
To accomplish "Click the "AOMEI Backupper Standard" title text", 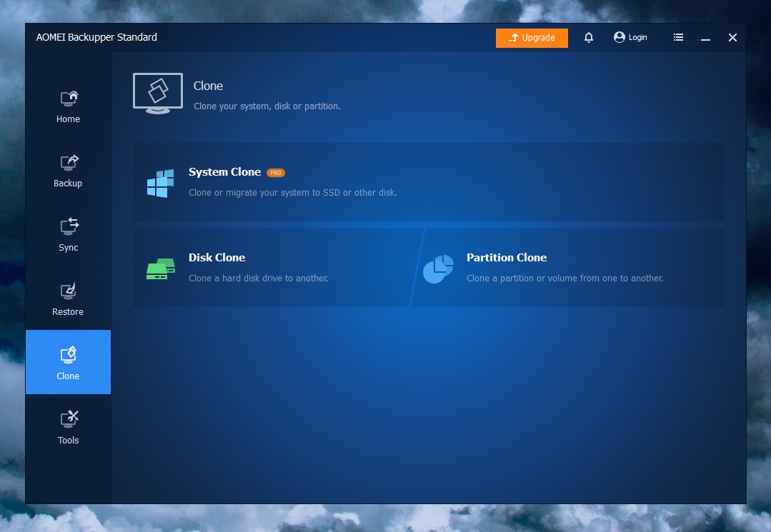I will [96, 37].
